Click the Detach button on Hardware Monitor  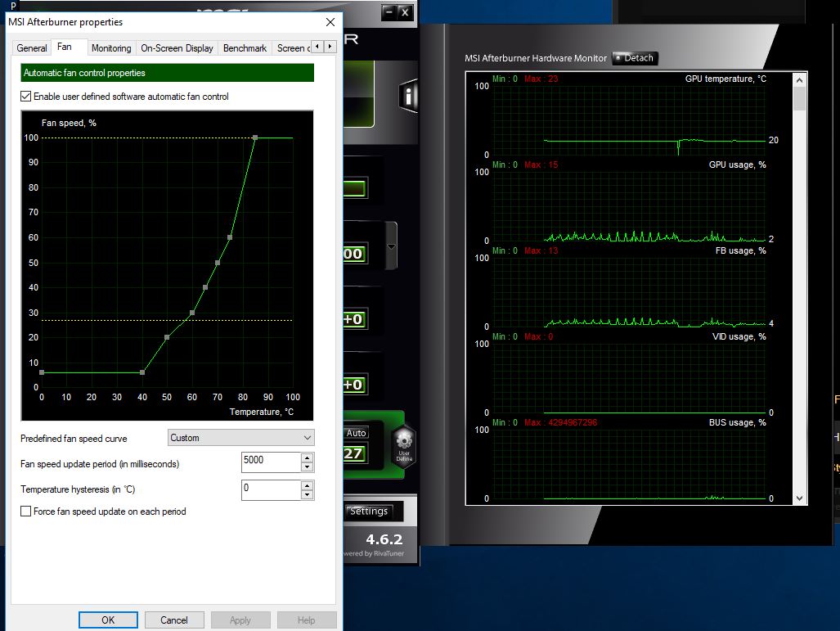coord(635,58)
